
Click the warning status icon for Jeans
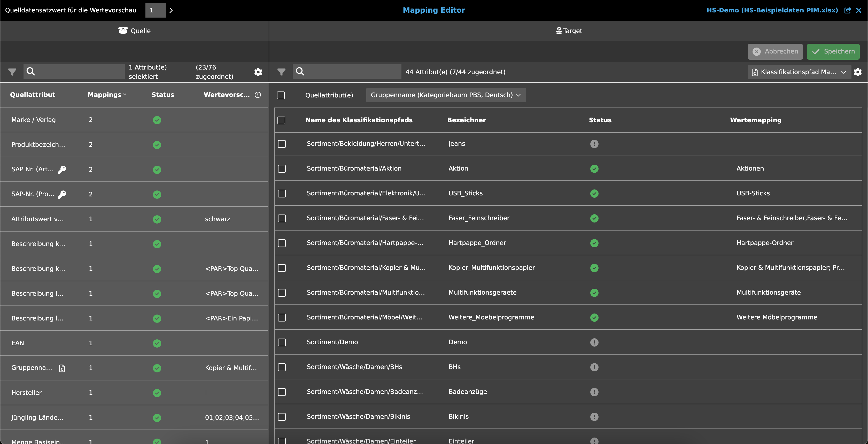tap(594, 144)
